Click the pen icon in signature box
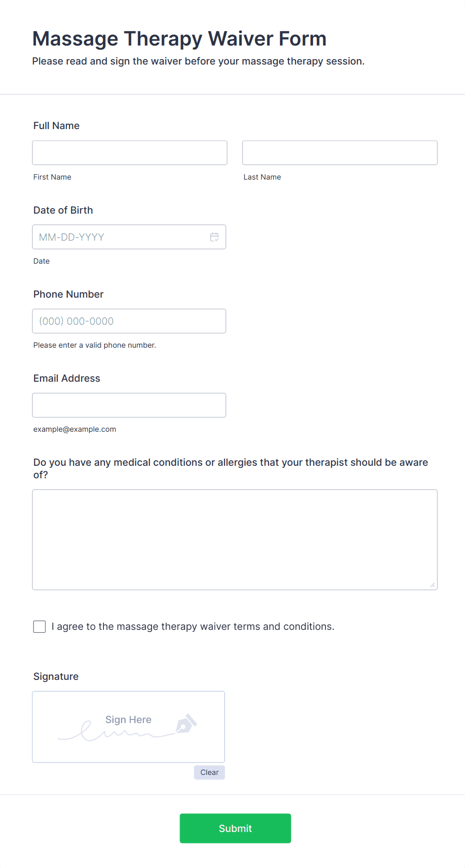The width and height of the screenshot is (465, 868). coord(186,723)
